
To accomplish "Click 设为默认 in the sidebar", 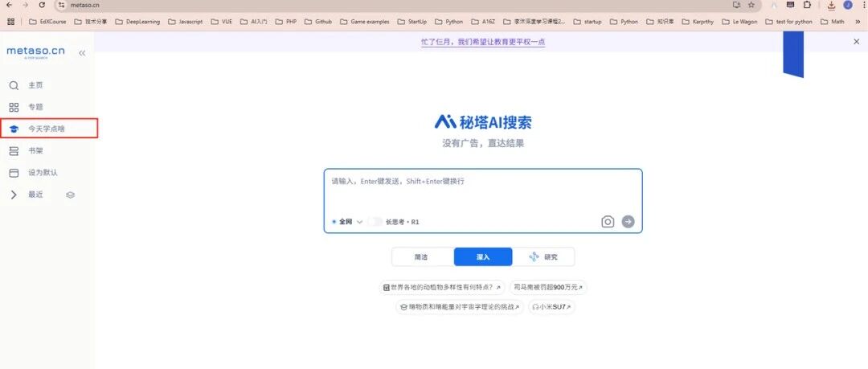I will 43,173.
